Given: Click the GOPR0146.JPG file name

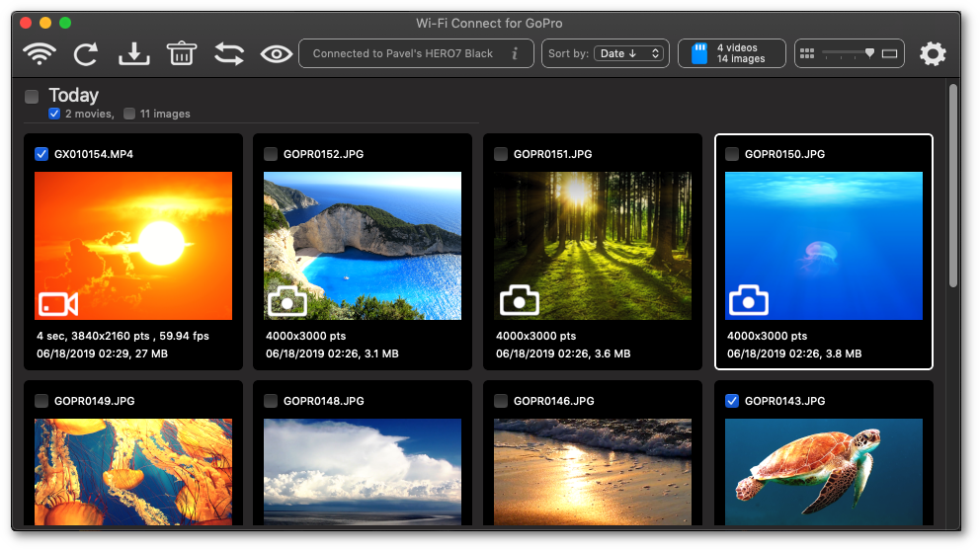Looking at the screenshot, I should pos(554,401).
